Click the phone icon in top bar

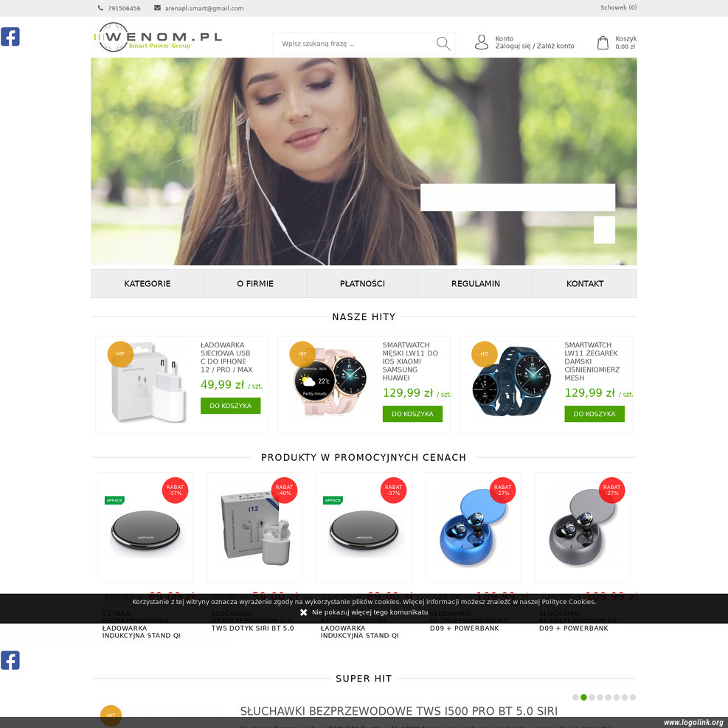tap(100, 8)
